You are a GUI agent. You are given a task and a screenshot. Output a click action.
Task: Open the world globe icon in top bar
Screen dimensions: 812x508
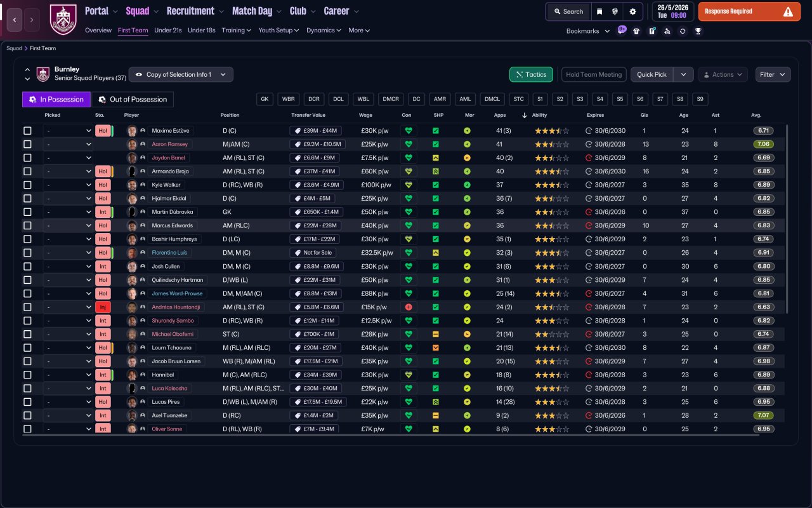[615, 11]
